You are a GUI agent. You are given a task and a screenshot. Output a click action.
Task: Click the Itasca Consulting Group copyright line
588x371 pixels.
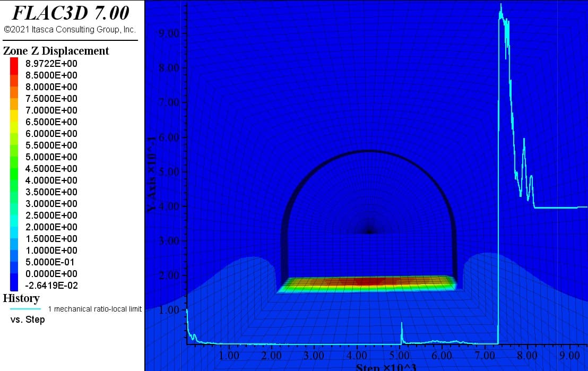(70, 30)
